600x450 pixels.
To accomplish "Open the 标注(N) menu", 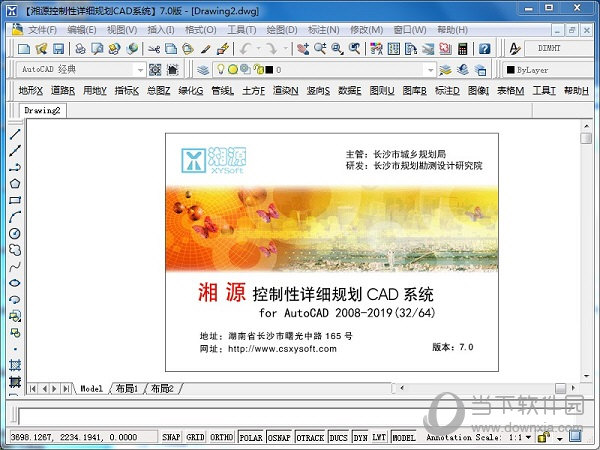I will click(x=323, y=30).
